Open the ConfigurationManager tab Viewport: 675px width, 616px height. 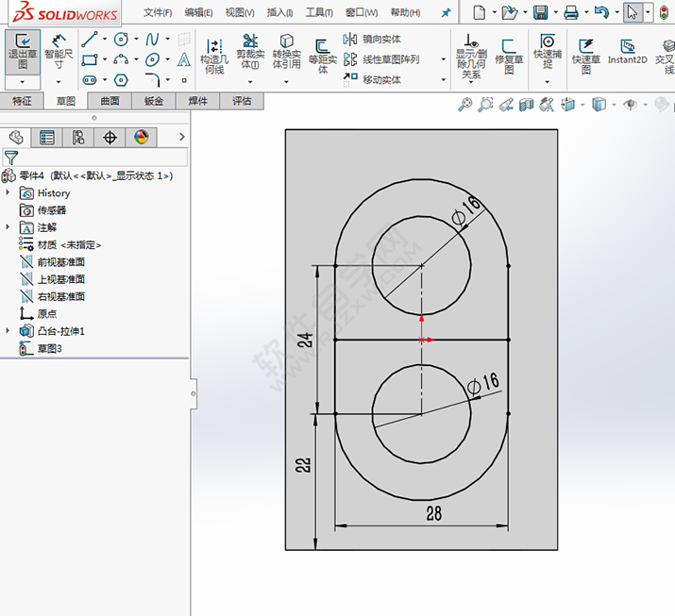[78, 138]
